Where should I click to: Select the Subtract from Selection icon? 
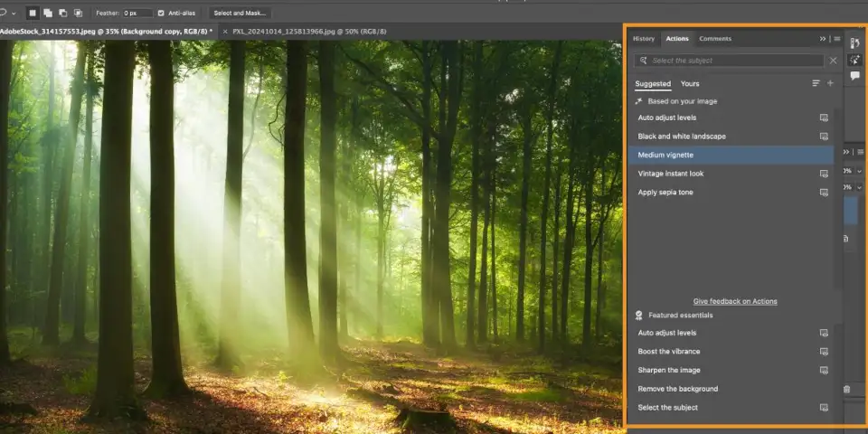62,13
